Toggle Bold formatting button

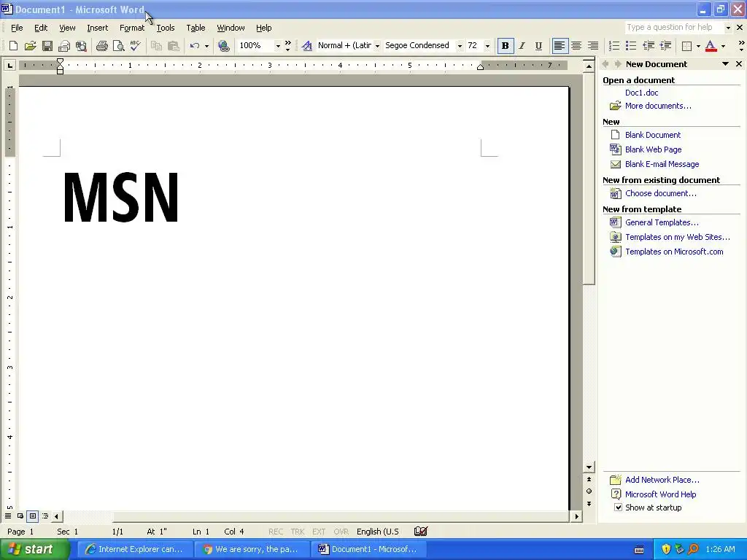click(505, 46)
